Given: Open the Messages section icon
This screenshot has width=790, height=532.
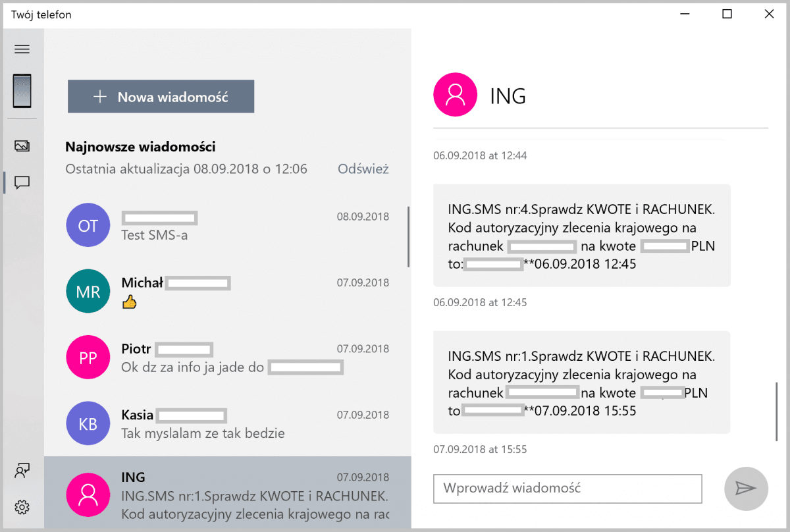Looking at the screenshot, I should [22, 182].
